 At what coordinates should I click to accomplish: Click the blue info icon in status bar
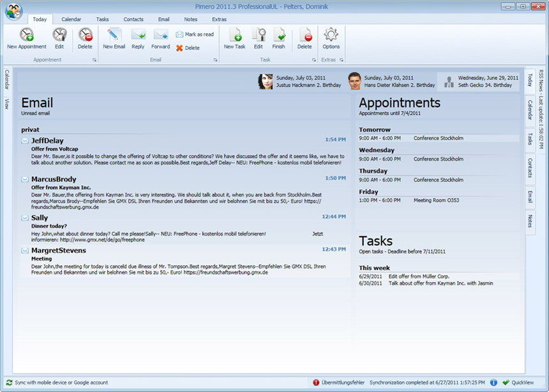pos(493,382)
